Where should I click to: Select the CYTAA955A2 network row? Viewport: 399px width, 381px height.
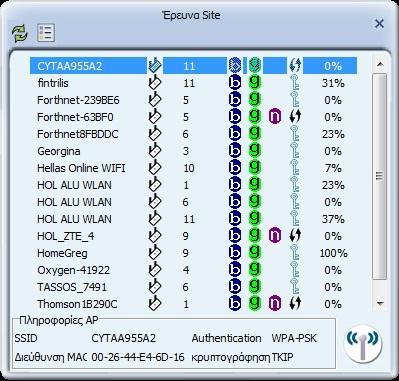click(193, 66)
